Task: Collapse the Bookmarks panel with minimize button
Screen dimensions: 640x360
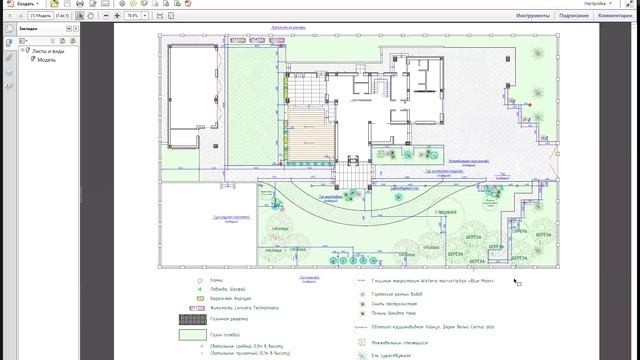Action: pyautogui.click(x=69, y=29)
